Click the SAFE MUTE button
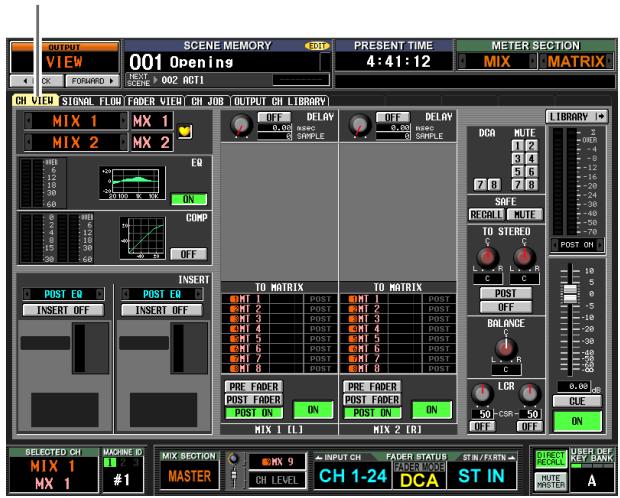620x498 pixels. tap(524, 214)
